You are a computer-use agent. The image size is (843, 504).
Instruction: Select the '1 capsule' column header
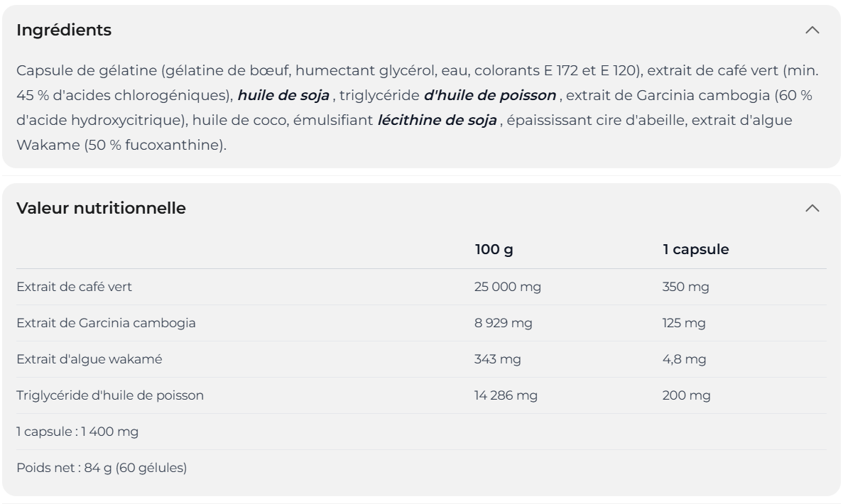[x=696, y=250]
